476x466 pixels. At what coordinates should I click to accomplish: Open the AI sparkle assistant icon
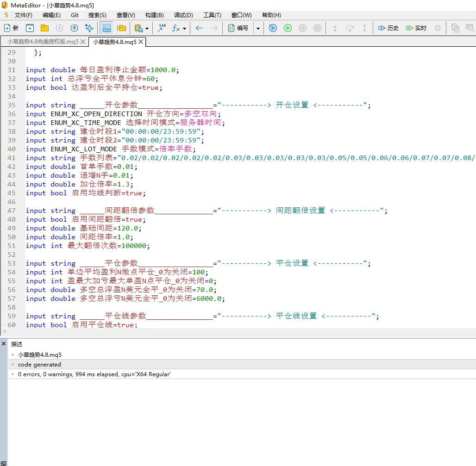pos(89,28)
